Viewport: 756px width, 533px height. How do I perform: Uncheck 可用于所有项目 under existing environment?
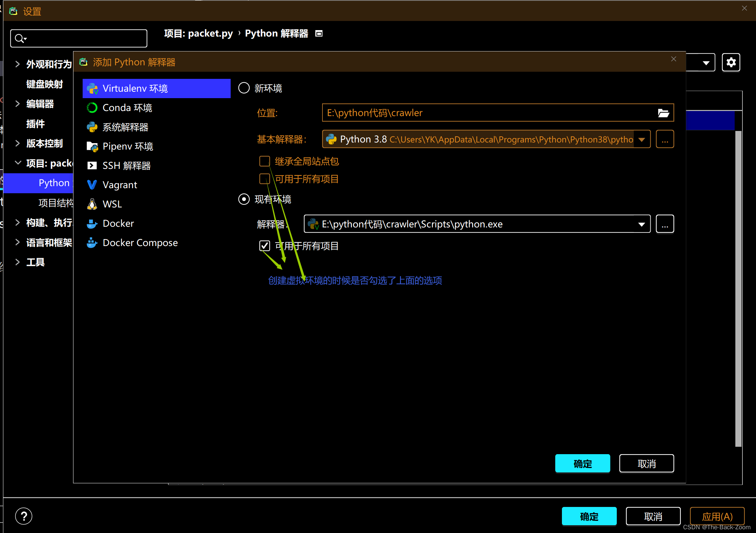[x=265, y=246]
